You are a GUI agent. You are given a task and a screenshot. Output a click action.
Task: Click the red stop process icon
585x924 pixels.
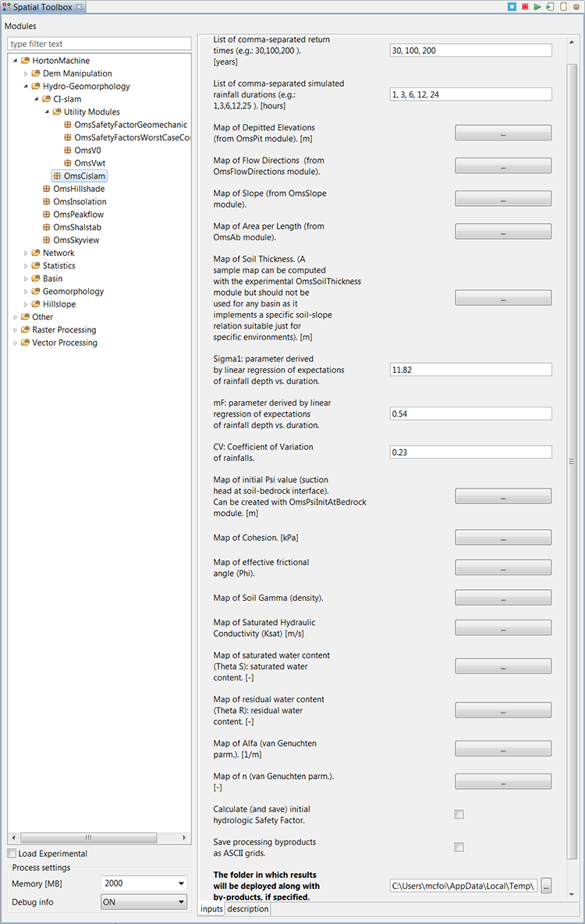525,7
